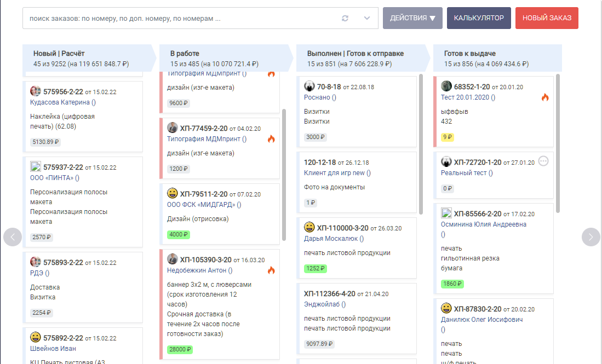
Task: Select the Готов к выдаче column header
Action: pyautogui.click(x=497, y=59)
